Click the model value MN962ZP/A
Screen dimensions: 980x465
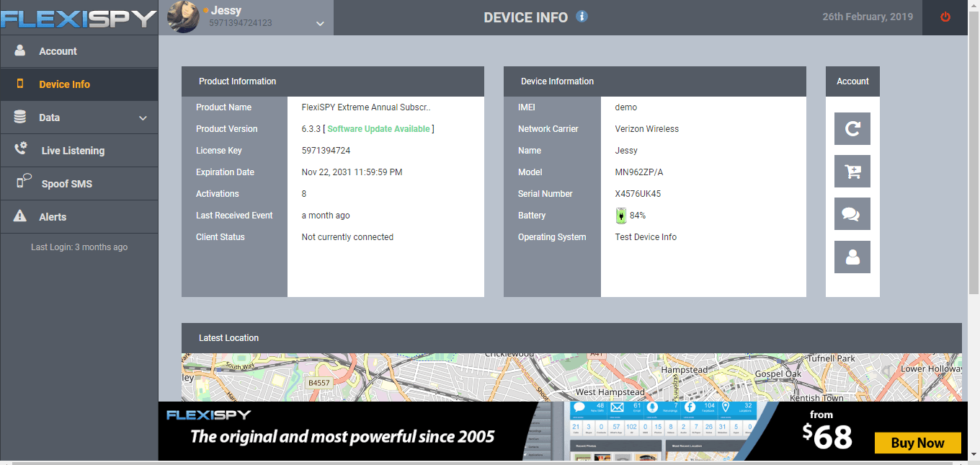pyautogui.click(x=638, y=172)
